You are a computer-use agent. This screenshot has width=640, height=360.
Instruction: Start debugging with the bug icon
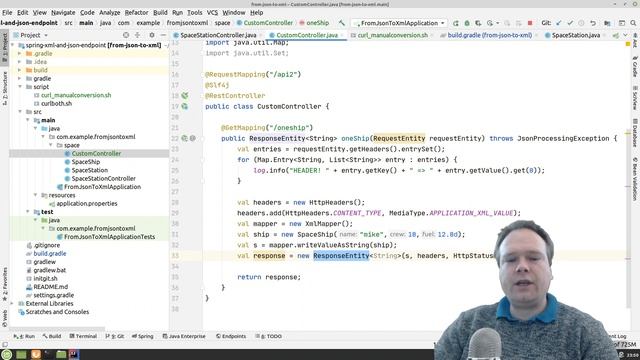pyautogui.click(x=467, y=23)
